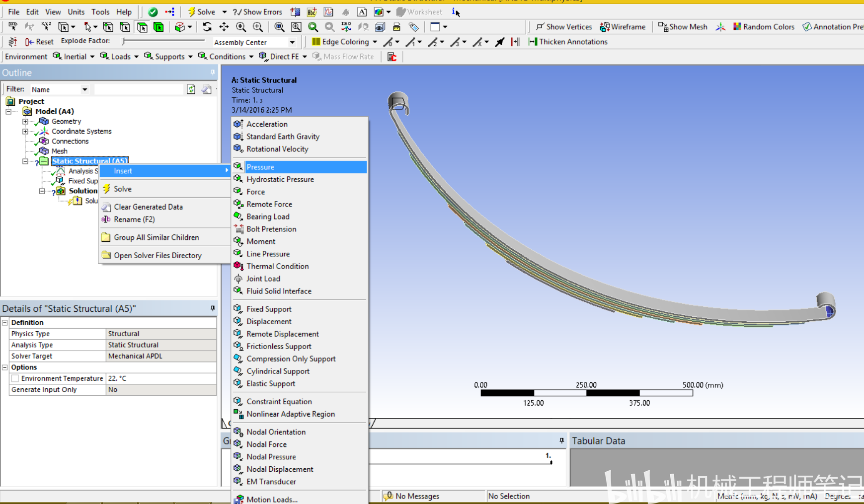Screen dimensions: 864x504
Task: Pin the Outline panel
Action: coord(213,72)
